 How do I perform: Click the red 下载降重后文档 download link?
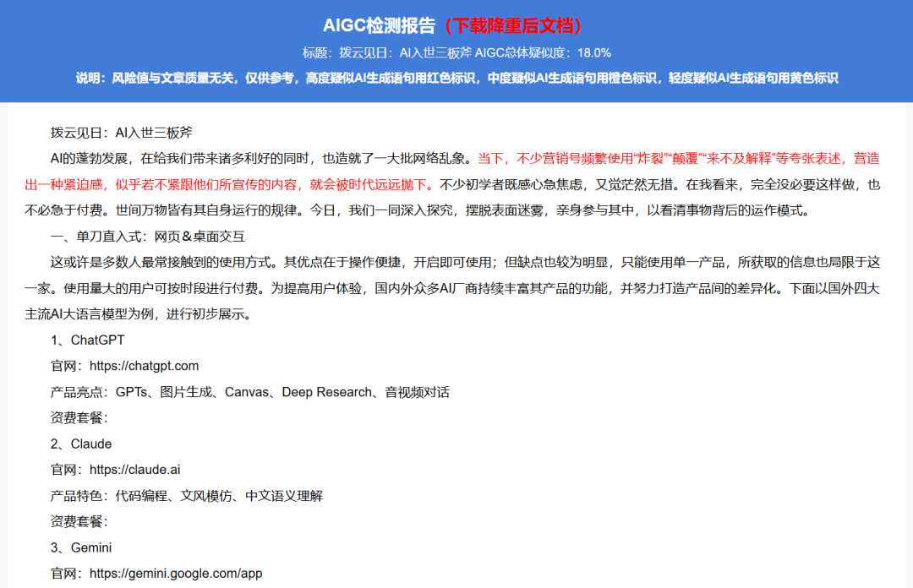click(x=512, y=24)
